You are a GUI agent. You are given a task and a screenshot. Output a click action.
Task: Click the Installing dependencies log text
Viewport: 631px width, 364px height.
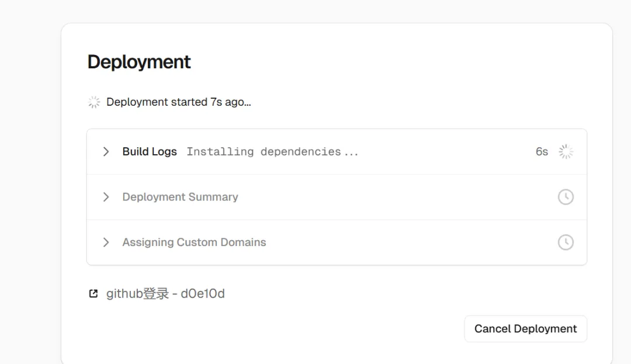coord(272,152)
